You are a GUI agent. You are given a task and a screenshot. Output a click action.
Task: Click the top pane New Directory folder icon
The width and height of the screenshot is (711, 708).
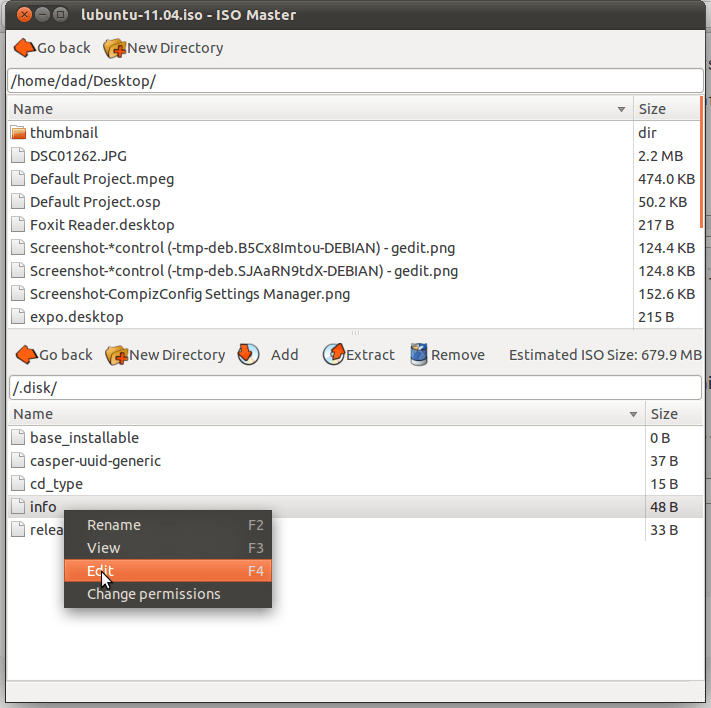pos(115,48)
